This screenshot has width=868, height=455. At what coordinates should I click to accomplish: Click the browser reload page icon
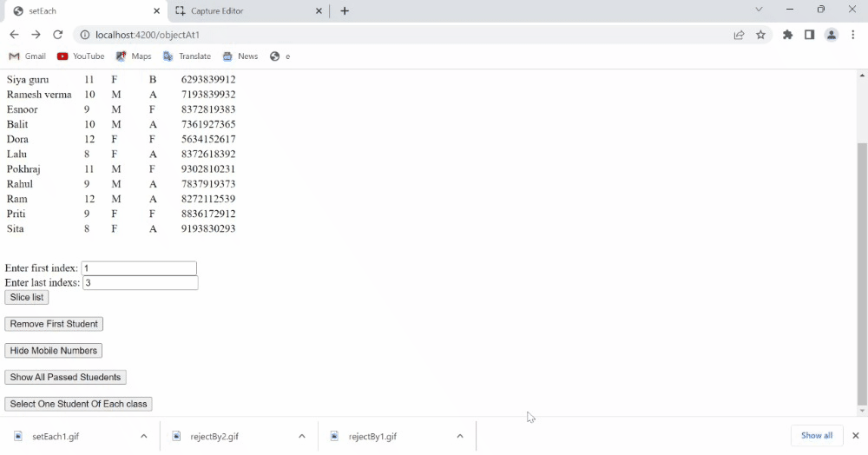pos(57,35)
